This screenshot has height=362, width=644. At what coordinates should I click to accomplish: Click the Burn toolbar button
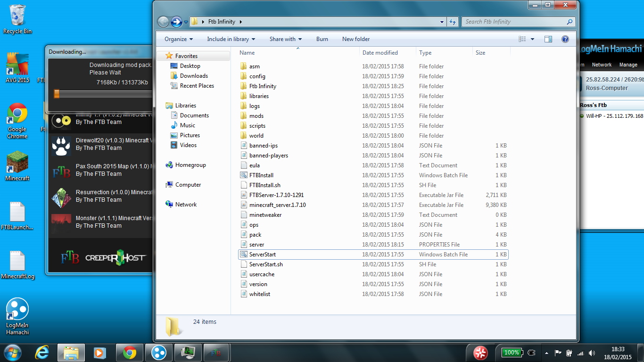322,39
